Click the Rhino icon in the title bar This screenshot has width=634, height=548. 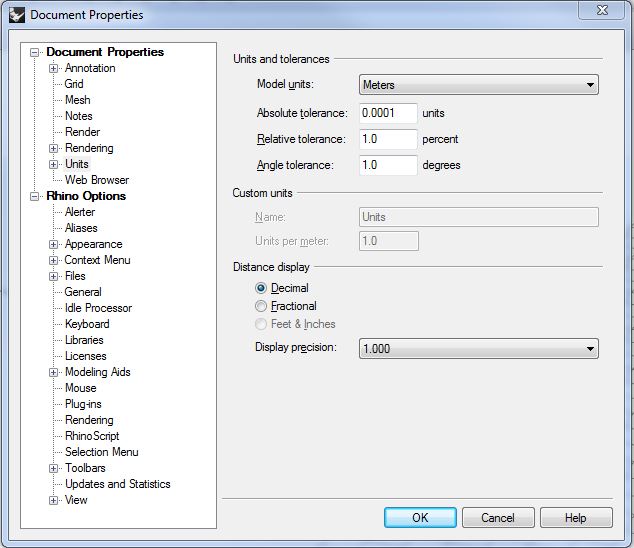pyautogui.click(x=17, y=15)
